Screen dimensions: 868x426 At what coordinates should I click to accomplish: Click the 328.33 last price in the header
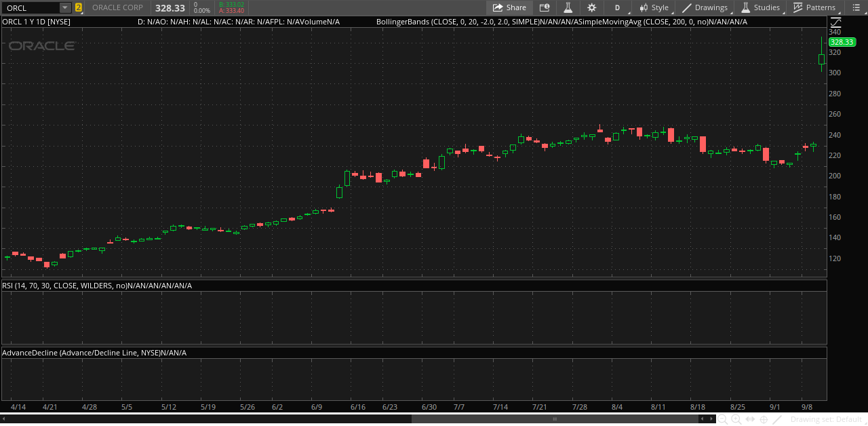tap(170, 7)
